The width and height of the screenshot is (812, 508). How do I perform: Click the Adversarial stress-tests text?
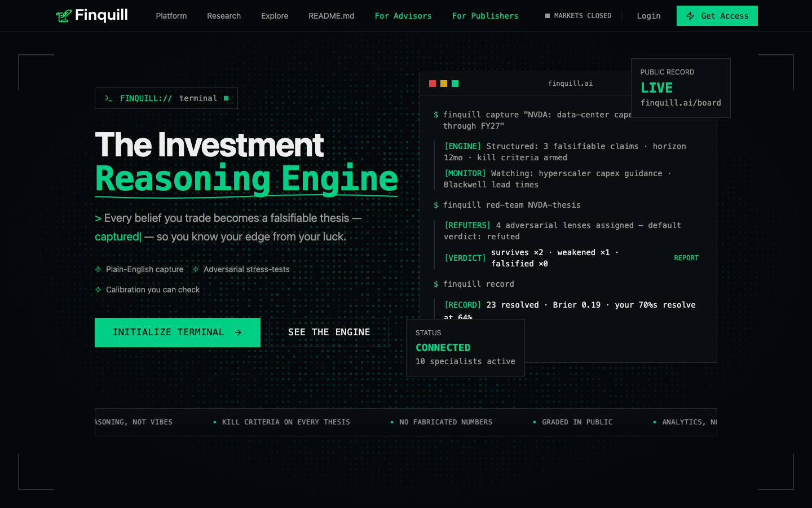[x=246, y=269]
